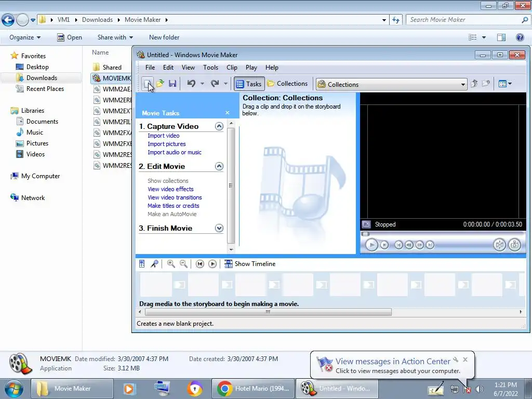
Task: Close the Action Center notification balloon
Action: pyautogui.click(x=465, y=360)
